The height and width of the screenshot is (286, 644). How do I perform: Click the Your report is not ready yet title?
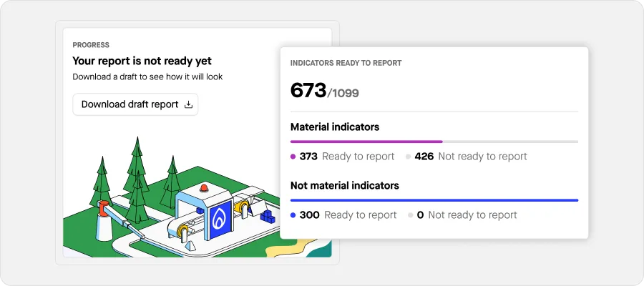click(x=142, y=61)
